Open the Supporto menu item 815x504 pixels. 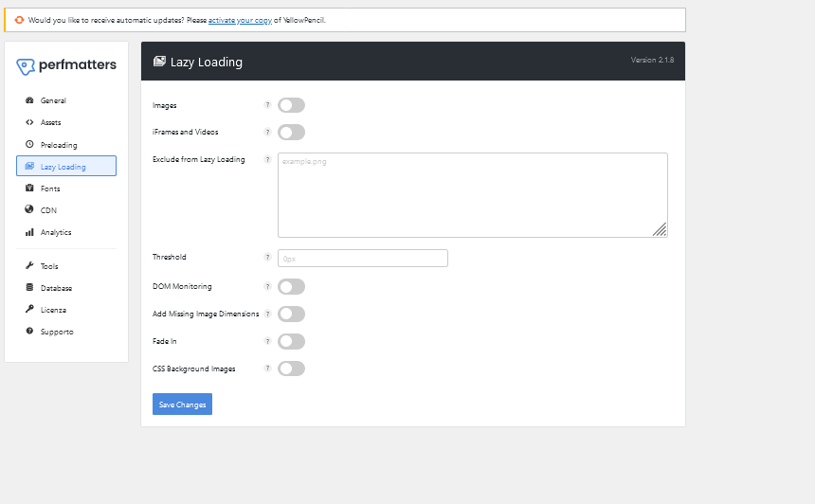[66, 331]
